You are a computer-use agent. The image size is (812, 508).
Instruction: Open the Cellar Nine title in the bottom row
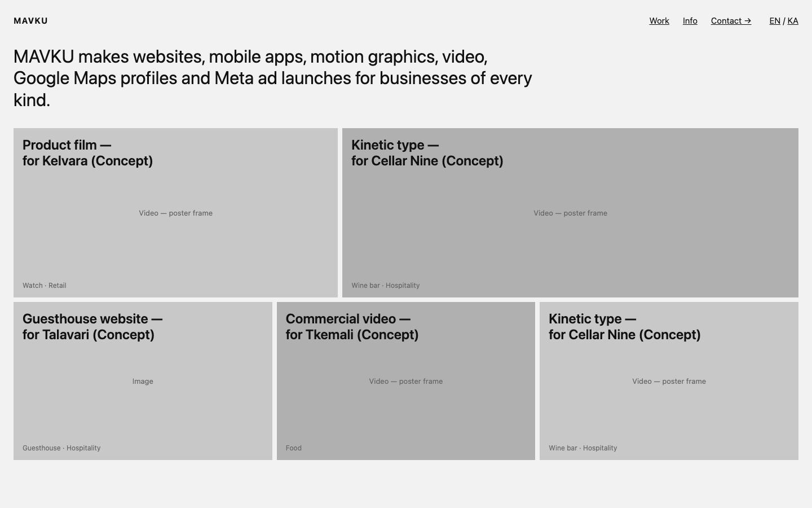(624, 327)
